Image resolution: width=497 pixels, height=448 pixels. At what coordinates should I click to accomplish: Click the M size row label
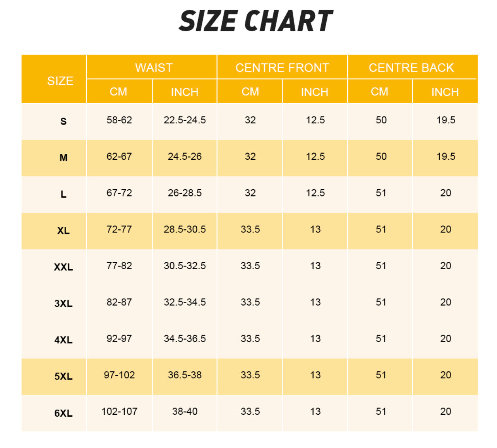(x=63, y=158)
